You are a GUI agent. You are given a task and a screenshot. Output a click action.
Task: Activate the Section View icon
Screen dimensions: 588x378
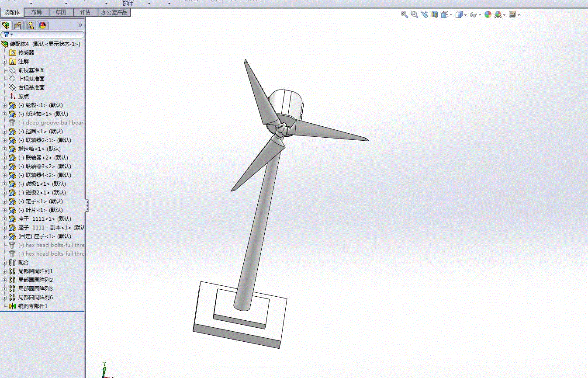(435, 14)
